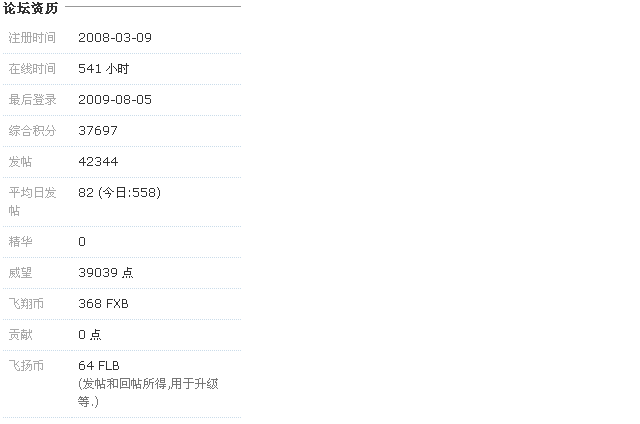Image resolution: width=640 pixels, height=424 pixels.
Task: Click the 飞翔币 value 368 FXB
Action: click(103, 304)
